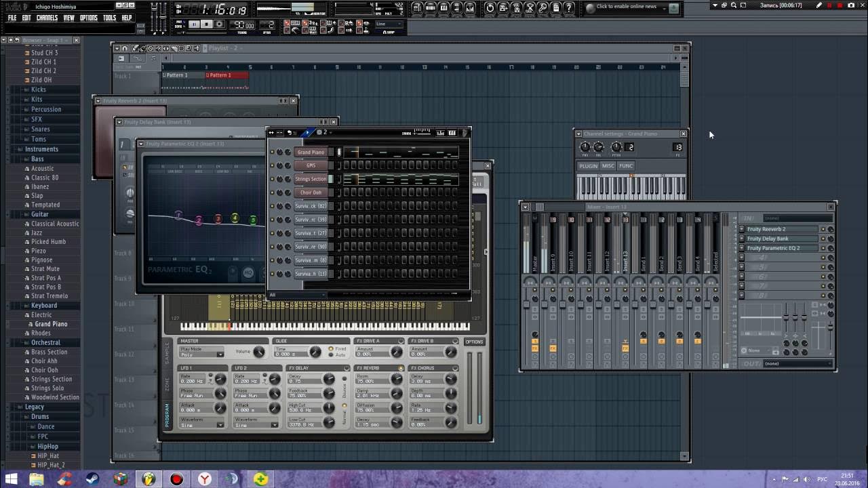Screen dimensions: 868x488
Task: Start playback with the transport play button
Action: tap(195, 24)
